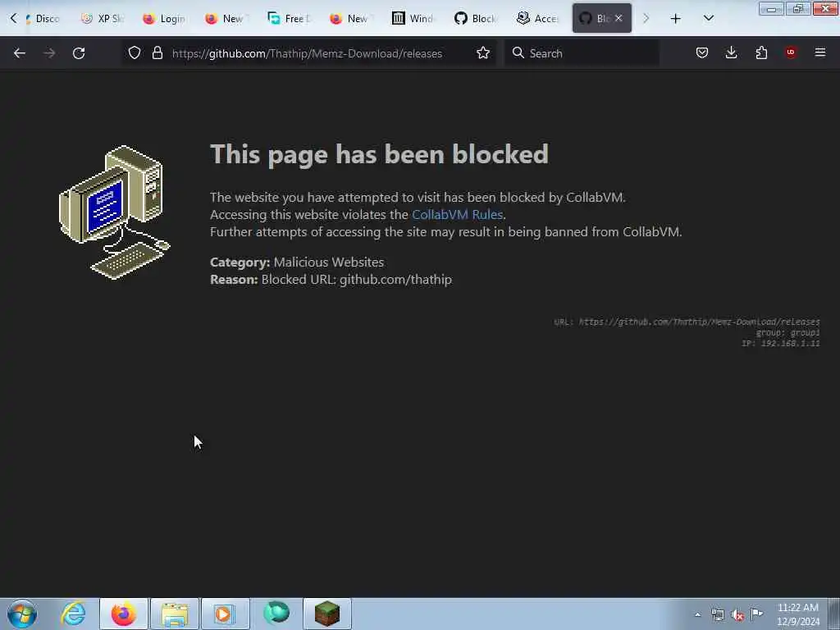Show site security padlock info
The image size is (840, 630).
(x=157, y=53)
